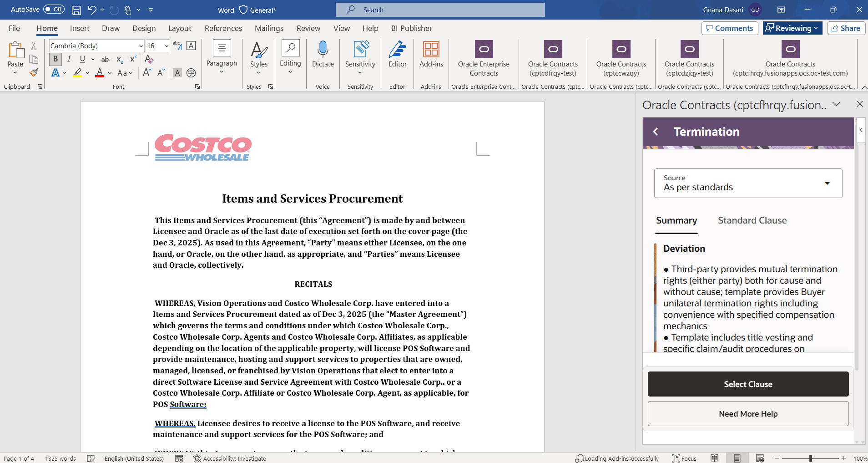Open the File menu
868x463 pixels.
(15, 28)
